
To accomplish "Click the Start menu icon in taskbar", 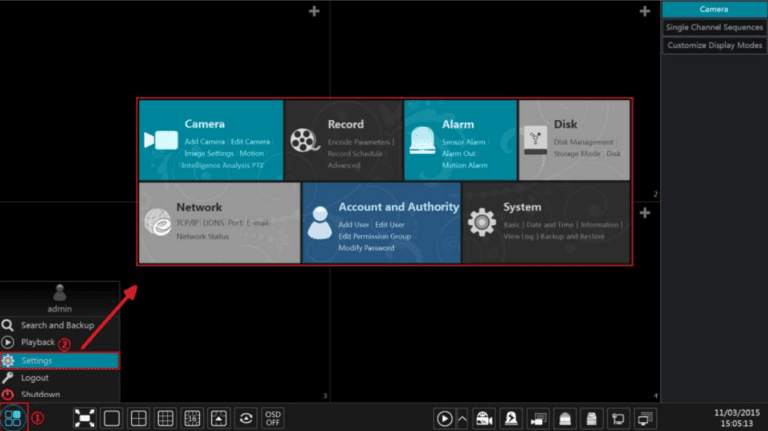I will pos(13,418).
